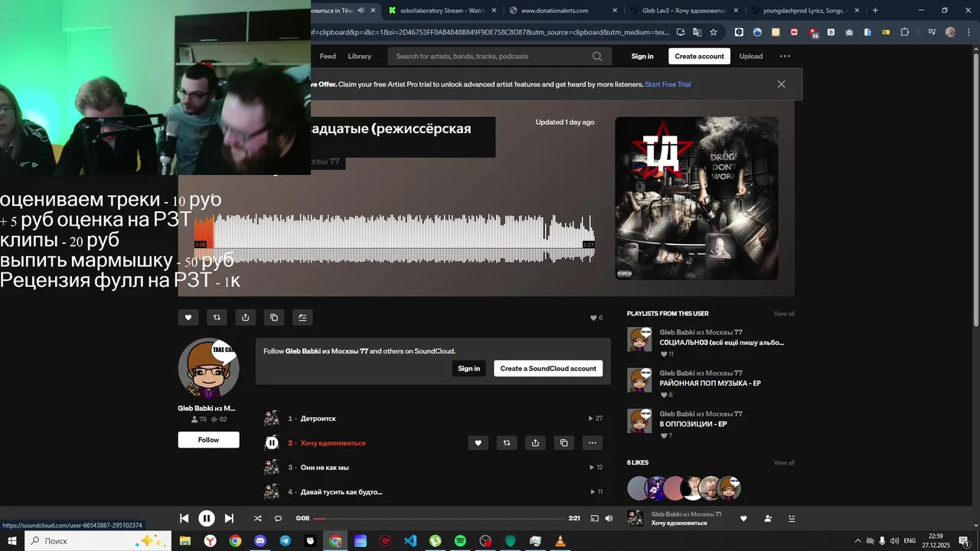The width and height of the screenshot is (980, 551).
Task: Focus the SoundCloud search field
Action: tap(499, 56)
